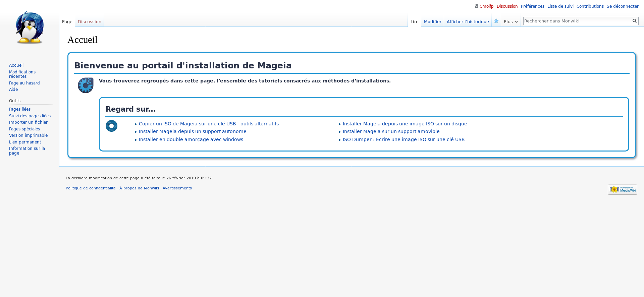The height and width of the screenshot is (297, 644).
Task: Switch to the Page tab
Action: pyautogui.click(x=67, y=21)
